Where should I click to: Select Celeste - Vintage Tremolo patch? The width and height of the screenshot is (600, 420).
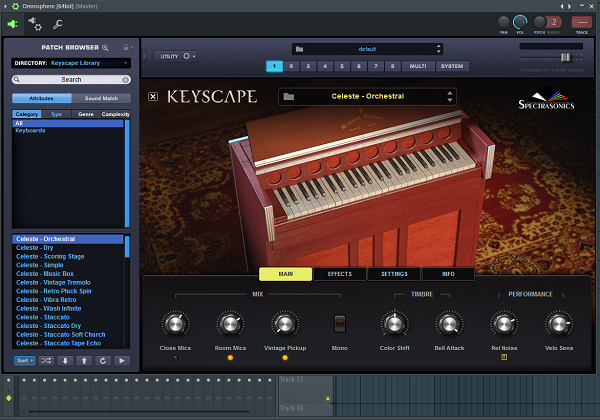[53, 283]
